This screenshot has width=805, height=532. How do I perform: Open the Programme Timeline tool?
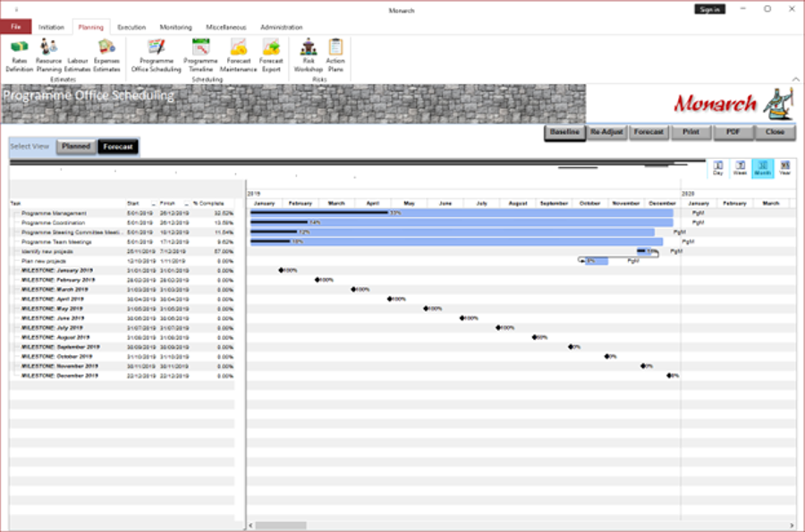click(x=200, y=56)
